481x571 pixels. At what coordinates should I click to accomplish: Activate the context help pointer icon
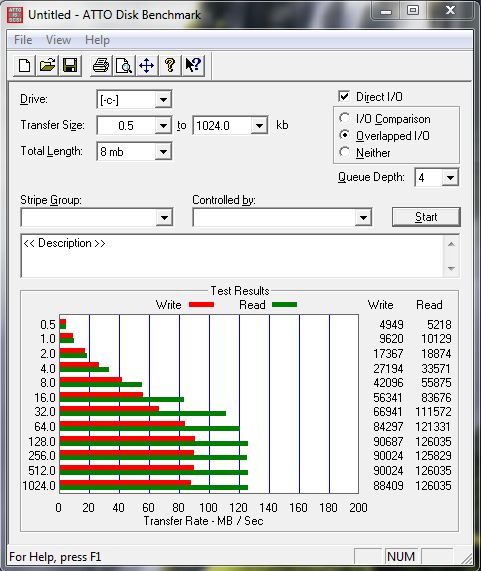tap(193, 66)
